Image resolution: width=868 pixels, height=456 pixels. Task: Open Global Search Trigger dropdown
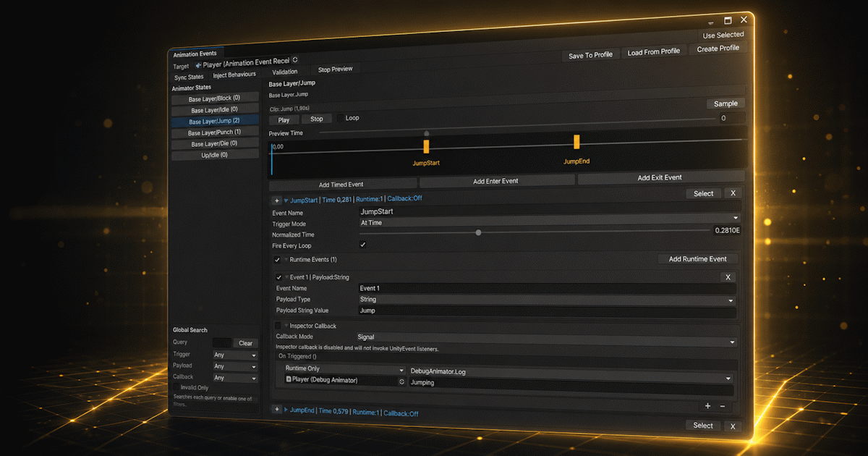(235, 355)
